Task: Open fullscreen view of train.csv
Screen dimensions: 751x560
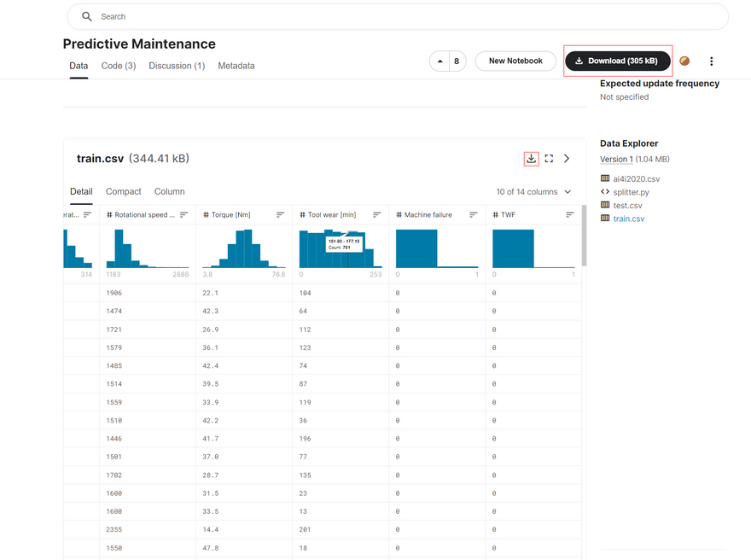Action: click(x=549, y=159)
